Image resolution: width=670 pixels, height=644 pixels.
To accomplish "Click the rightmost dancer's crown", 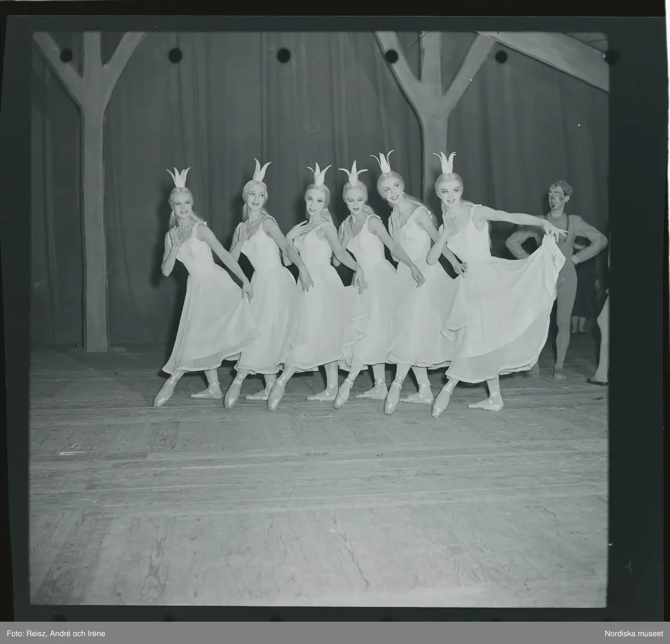I will click(x=446, y=162).
